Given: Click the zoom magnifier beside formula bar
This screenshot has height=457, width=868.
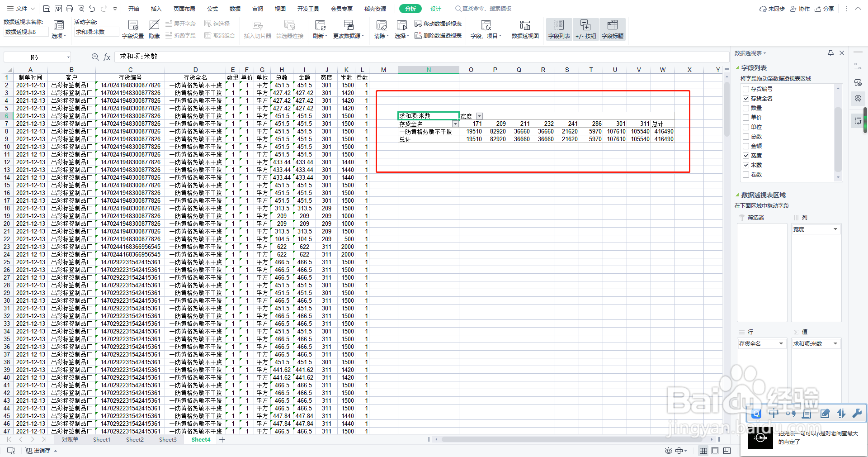Looking at the screenshot, I should coord(95,57).
